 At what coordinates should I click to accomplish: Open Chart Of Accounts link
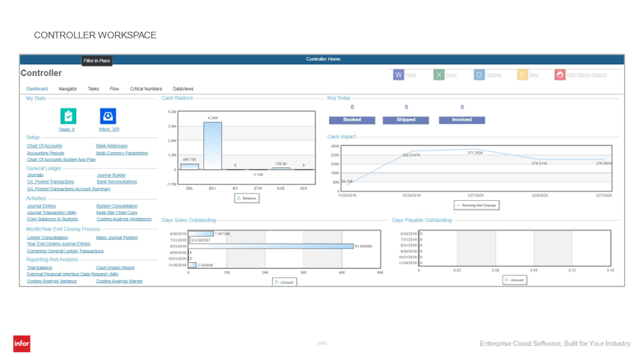pyautogui.click(x=44, y=146)
